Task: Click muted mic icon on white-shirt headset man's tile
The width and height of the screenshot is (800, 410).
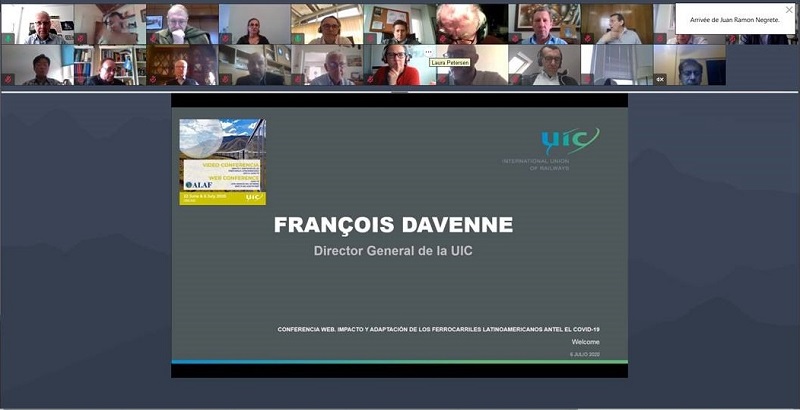Action: [x=515, y=80]
